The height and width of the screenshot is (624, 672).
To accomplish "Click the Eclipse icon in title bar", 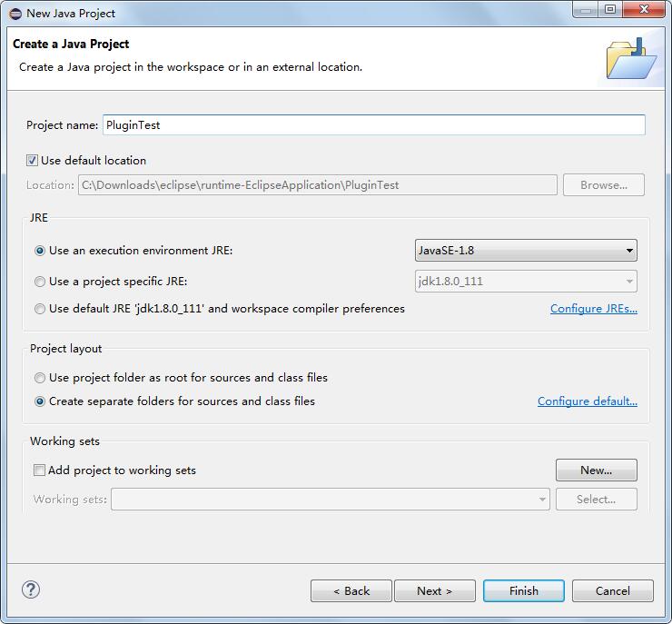I will 15,14.
